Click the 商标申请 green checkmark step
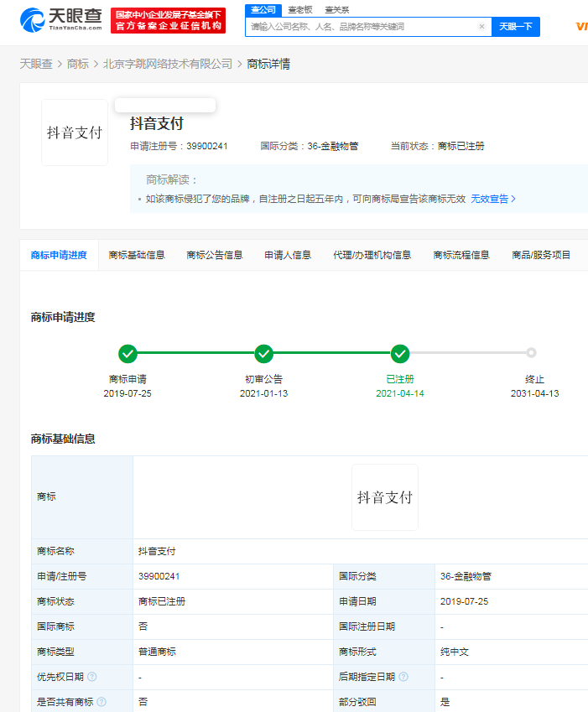 click(x=127, y=353)
